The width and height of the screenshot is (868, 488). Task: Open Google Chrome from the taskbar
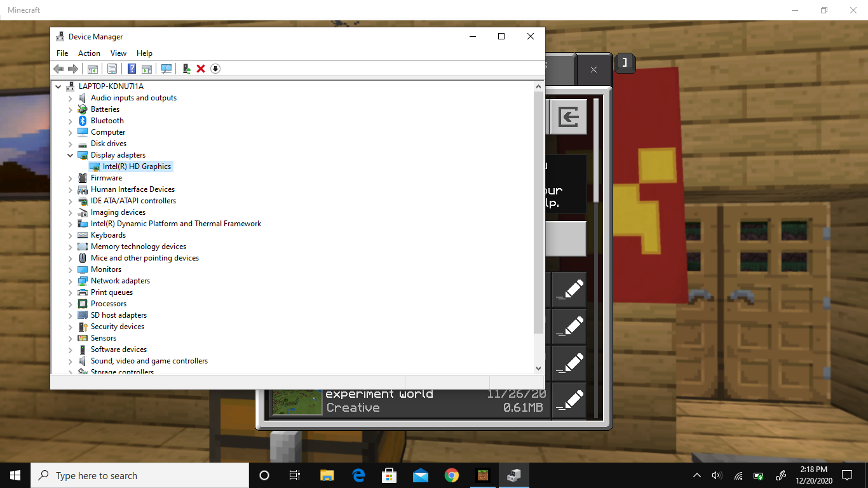tap(452, 475)
